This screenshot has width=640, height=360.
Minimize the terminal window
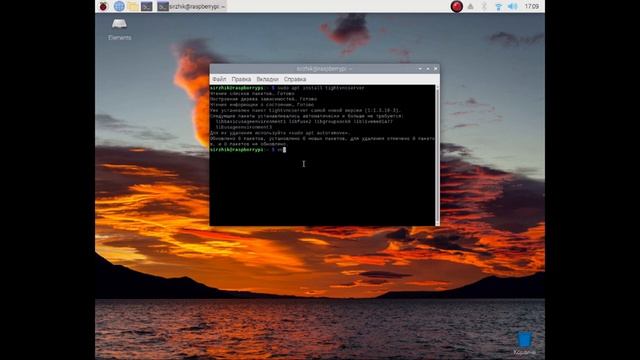click(x=420, y=69)
